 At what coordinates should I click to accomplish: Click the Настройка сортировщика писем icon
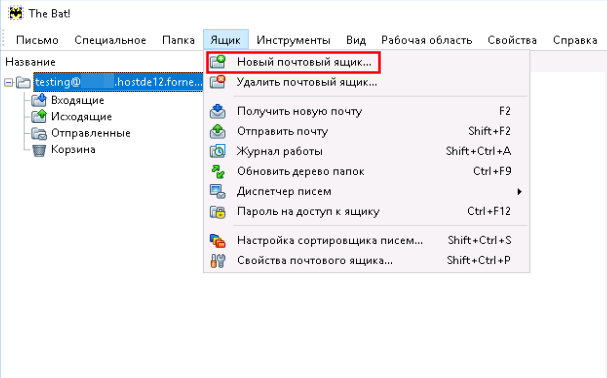tap(218, 241)
